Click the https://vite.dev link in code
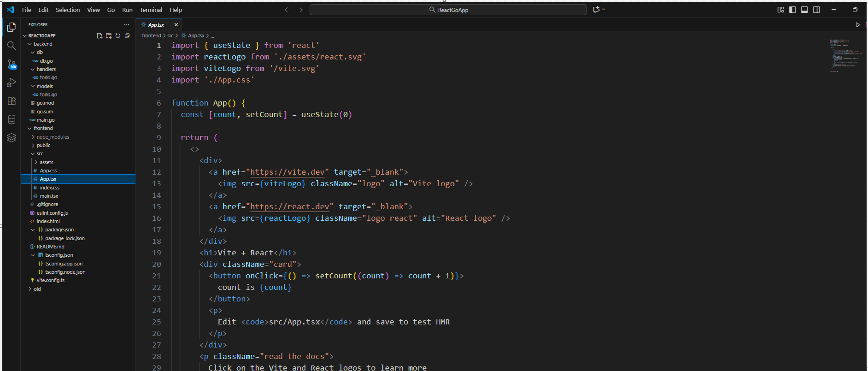Viewport: 868px width, 371px height. pyautogui.click(x=287, y=172)
